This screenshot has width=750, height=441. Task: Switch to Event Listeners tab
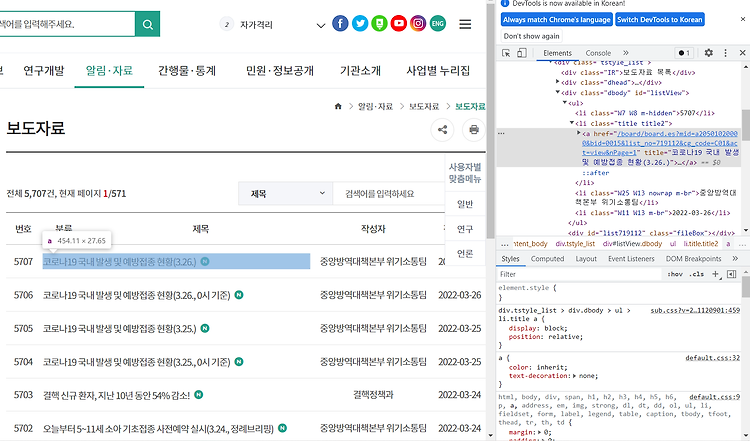[x=631, y=259]
